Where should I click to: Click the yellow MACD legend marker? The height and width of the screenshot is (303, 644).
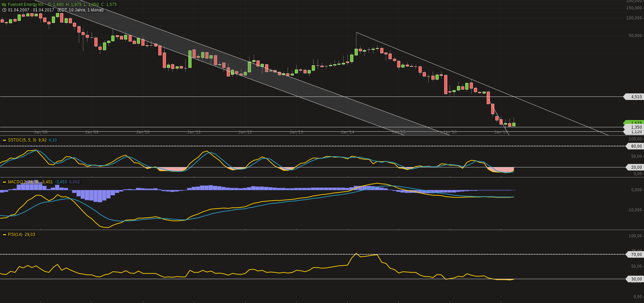tap(4, 182)
